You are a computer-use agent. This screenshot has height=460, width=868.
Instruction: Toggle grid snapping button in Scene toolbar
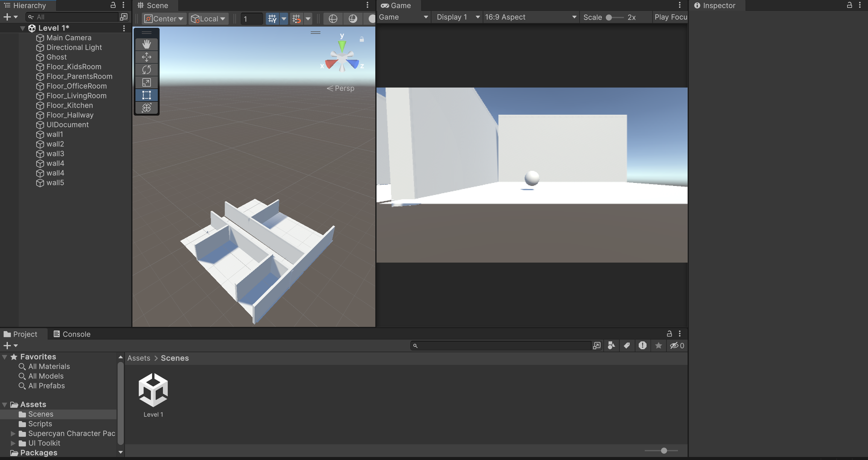tap(297, 19)
